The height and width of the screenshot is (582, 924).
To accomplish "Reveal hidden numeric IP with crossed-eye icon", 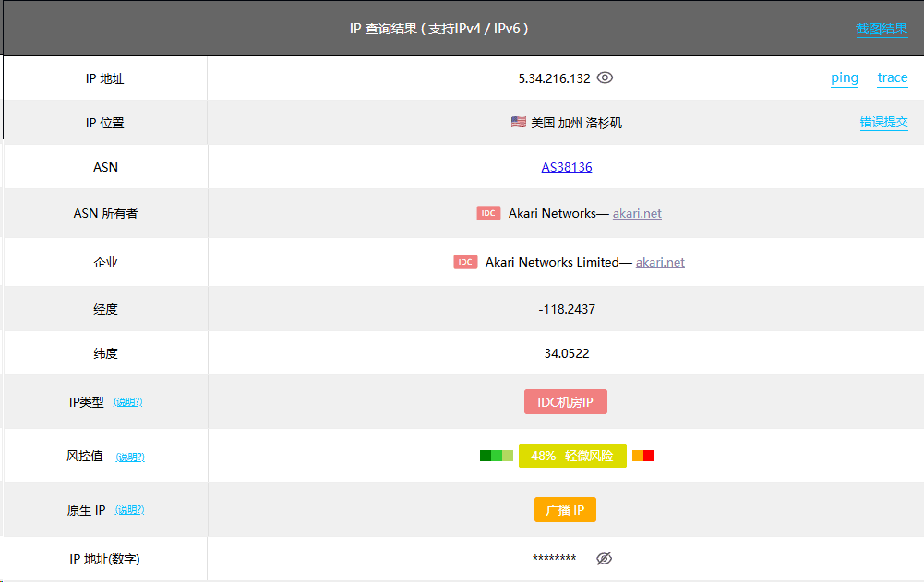I will 605,559.
